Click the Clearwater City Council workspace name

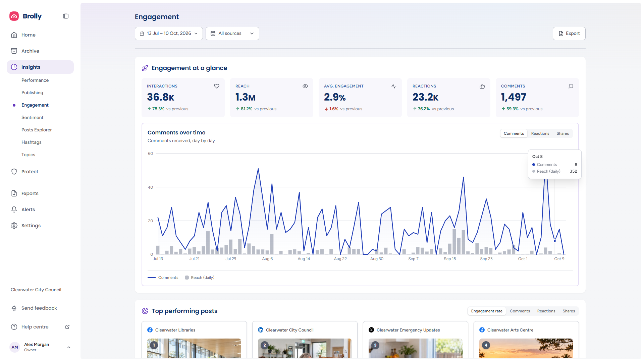(x=36, y=290)
